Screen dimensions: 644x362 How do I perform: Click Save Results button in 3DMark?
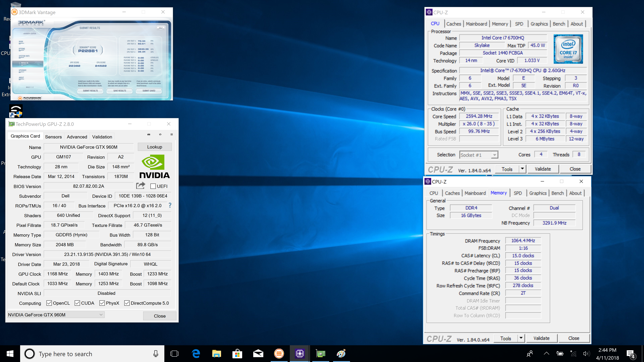(120, 91)
